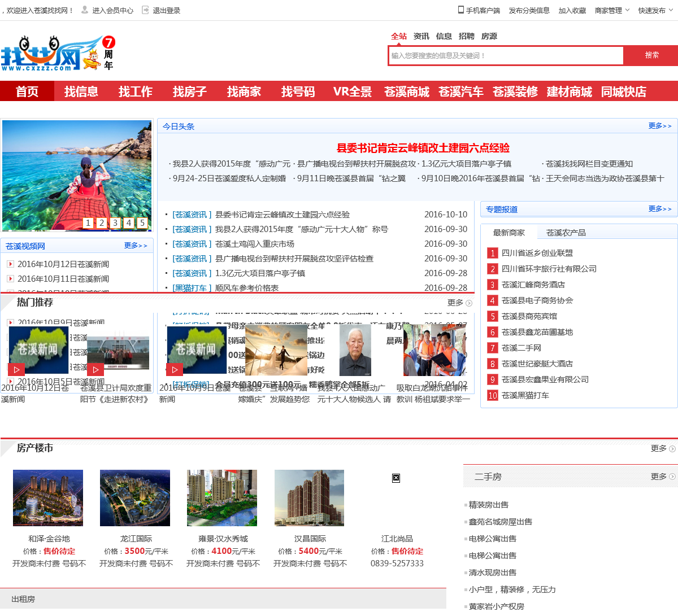Open 找工作 in the main nav

coord(136,91)
